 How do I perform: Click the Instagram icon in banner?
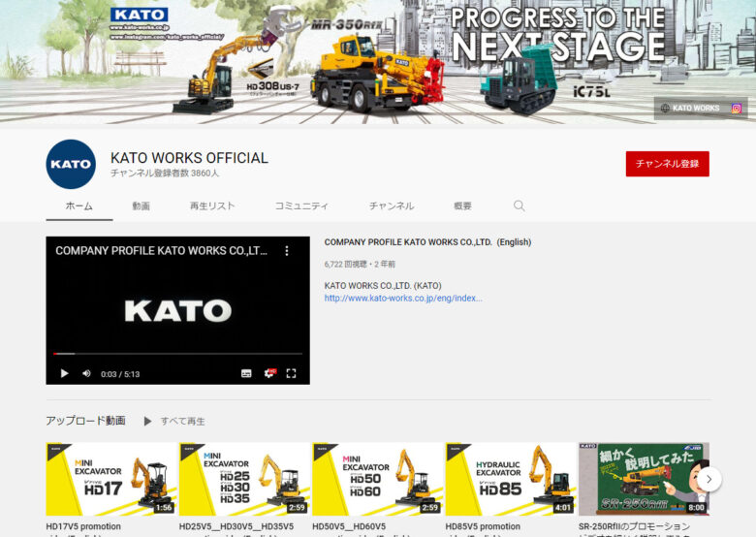pos(737,108)
